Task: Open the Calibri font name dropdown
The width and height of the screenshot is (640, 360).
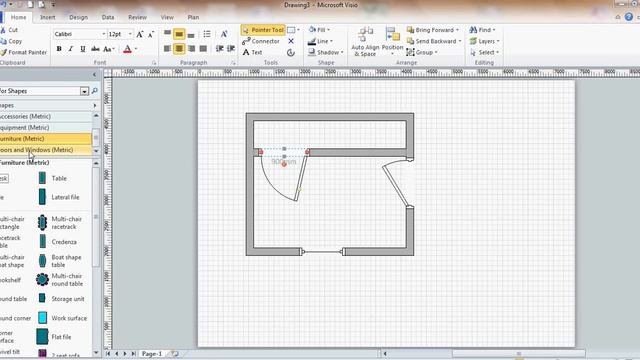Action: tap(104, 34)
